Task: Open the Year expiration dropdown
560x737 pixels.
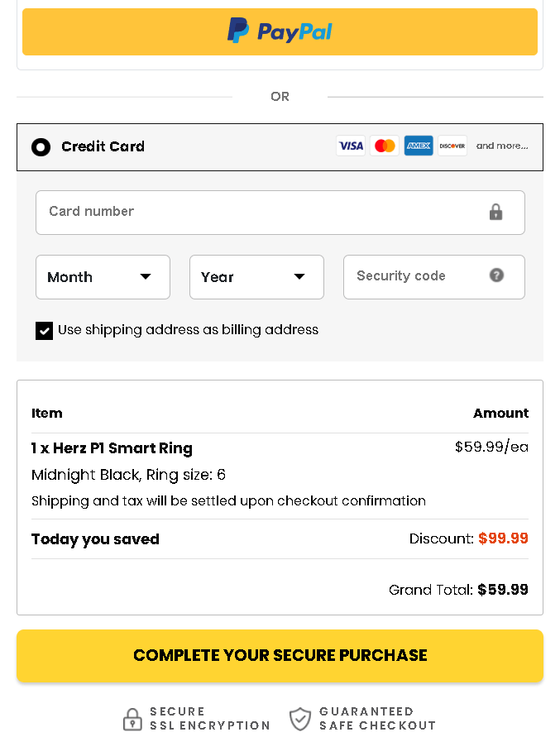Action: pos(256,276)
